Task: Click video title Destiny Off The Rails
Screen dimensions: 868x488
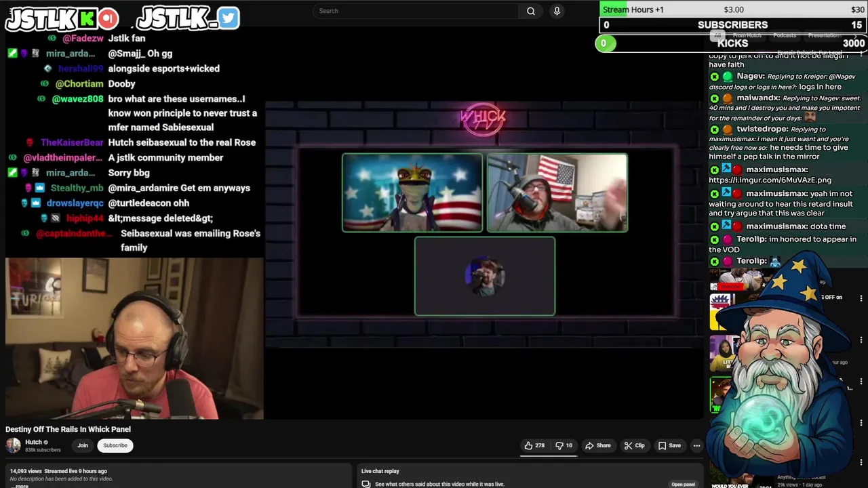Action: [68, 429]
